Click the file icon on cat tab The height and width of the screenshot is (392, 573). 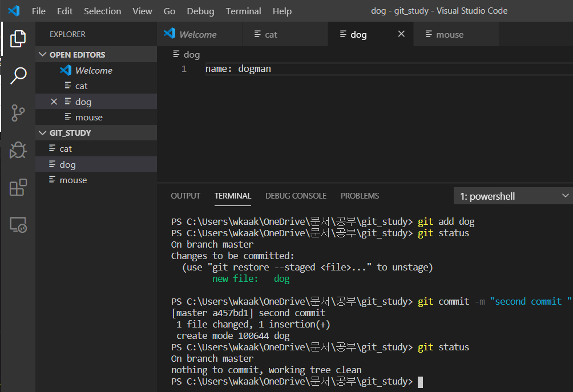[257, 34]
